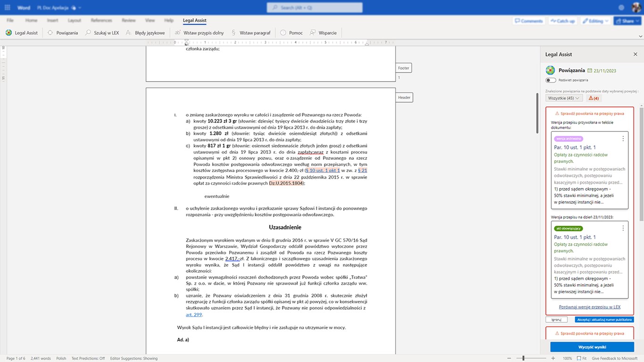The width and height of the screenshot is (644, 362).
Task: Filter by warning icon showing (4)
Action: [x=593, y=98]
